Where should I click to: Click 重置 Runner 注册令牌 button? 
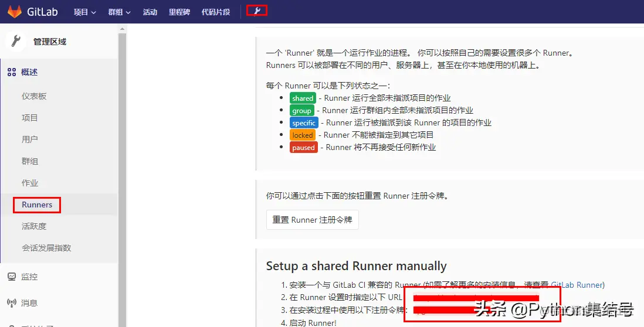click(312, 220)
